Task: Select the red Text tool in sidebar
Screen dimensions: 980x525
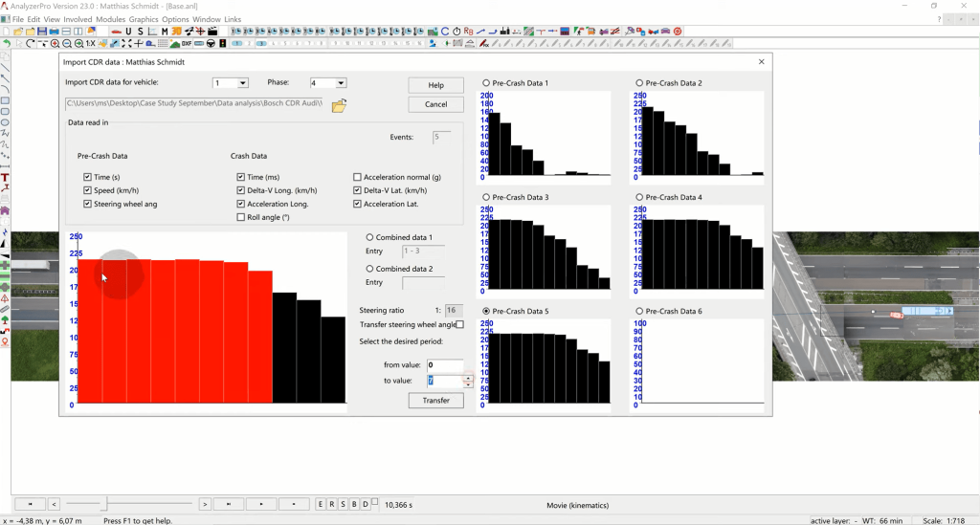Action: click(x=5, y=177)
